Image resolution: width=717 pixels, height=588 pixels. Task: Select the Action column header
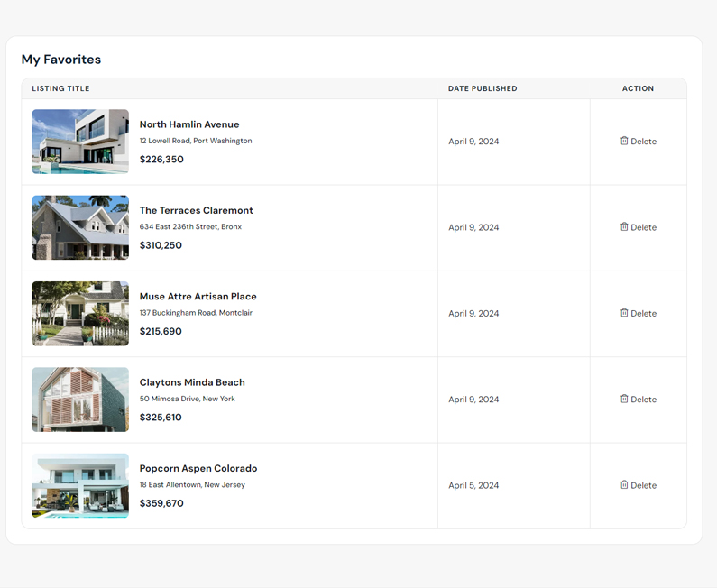pos(638,88)
